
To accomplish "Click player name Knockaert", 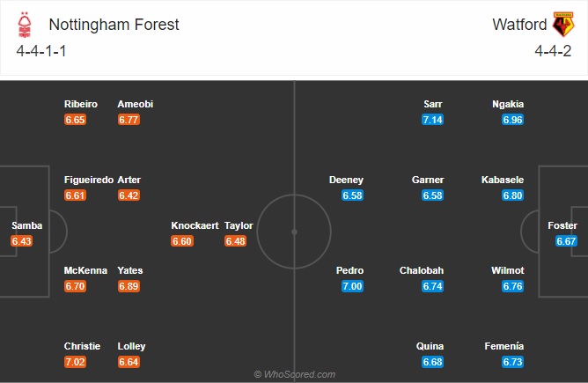I will click(x=195, y=225).
